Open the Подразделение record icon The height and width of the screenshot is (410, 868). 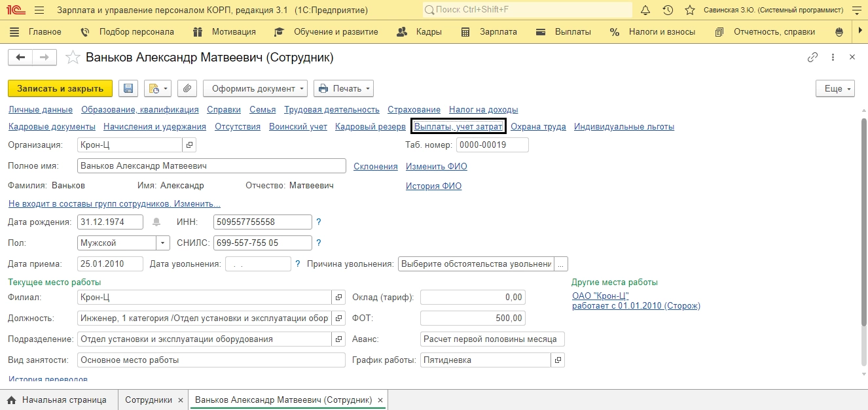pos(338,339)
